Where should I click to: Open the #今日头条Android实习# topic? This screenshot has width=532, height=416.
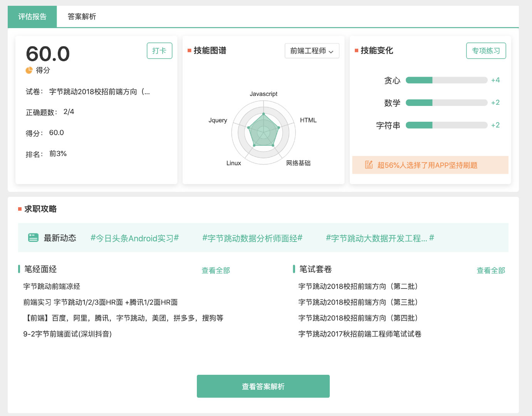135,238
